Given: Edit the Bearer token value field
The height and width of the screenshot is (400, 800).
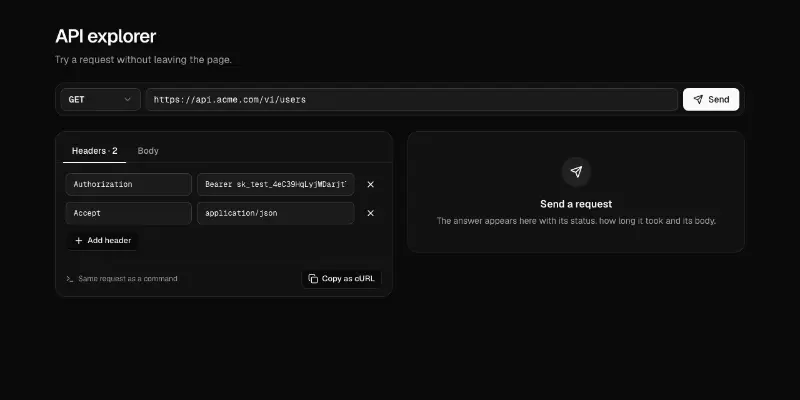Looking at the screenshot, I should pyautogui.click(x=276, y=184).
